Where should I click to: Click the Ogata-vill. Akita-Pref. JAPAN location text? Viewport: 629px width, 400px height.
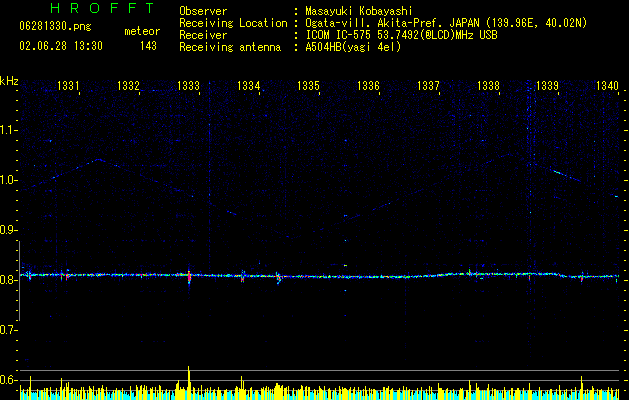446,23
